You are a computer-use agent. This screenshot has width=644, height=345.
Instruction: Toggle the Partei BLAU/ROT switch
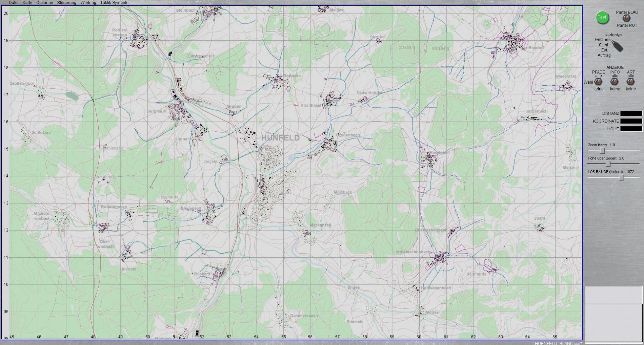pos(626,19)
